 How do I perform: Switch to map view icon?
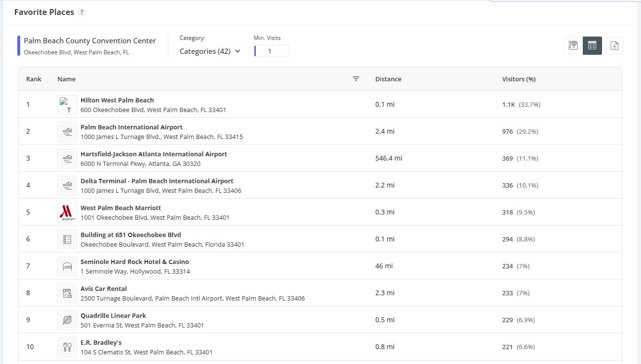point(573,46)
